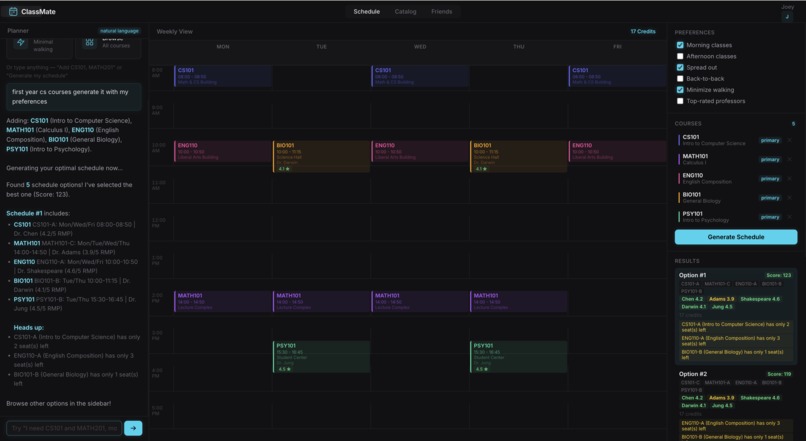Click the PSY101 Intro to Psychology row
806x441 pixels.
pos(736,217)
